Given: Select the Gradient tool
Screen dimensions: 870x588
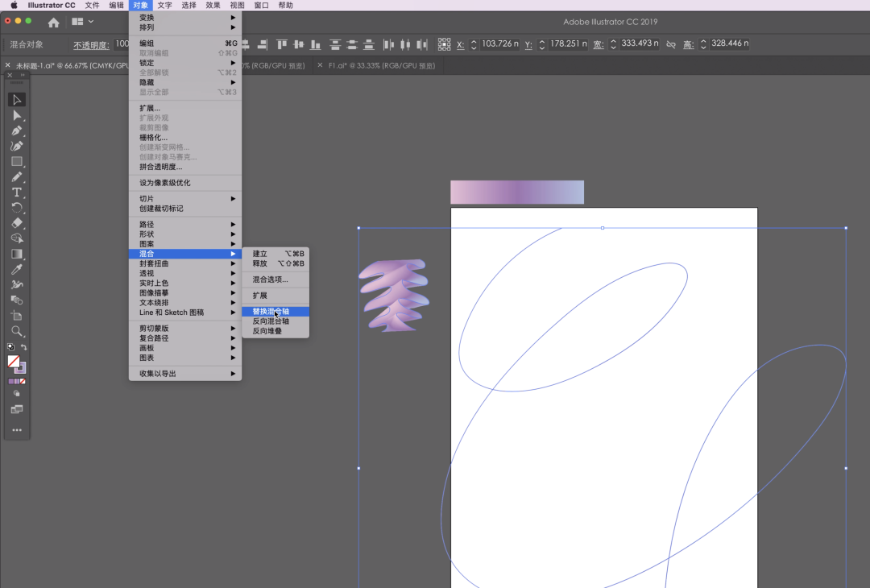Looking at the screenshot, I should pos(17,254).
